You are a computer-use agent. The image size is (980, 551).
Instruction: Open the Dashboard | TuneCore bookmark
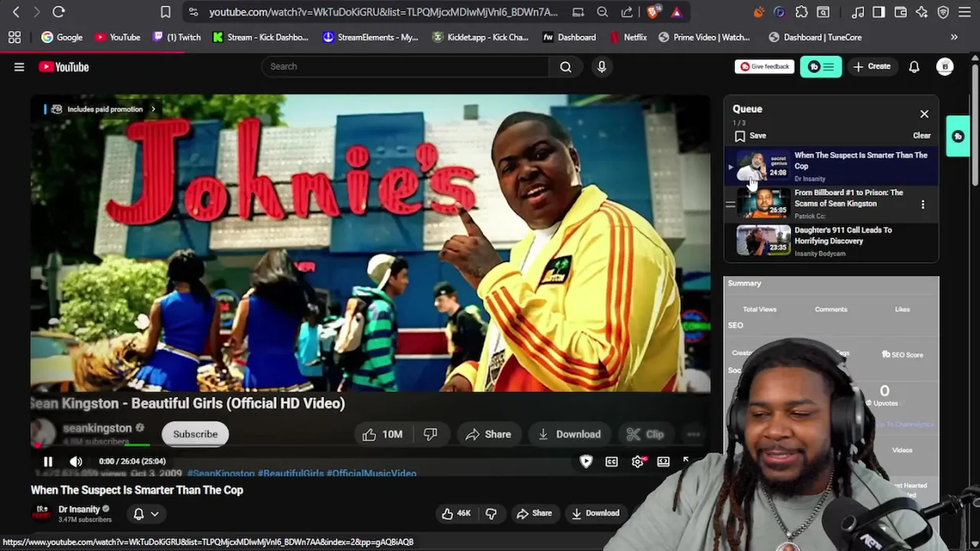point(815,37)
